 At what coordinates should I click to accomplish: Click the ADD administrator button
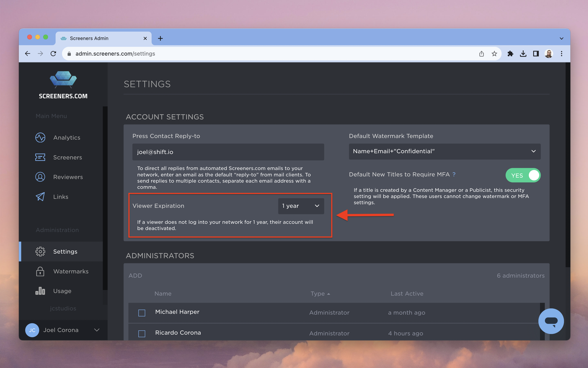pyautogui.click(x=135, y=276)
